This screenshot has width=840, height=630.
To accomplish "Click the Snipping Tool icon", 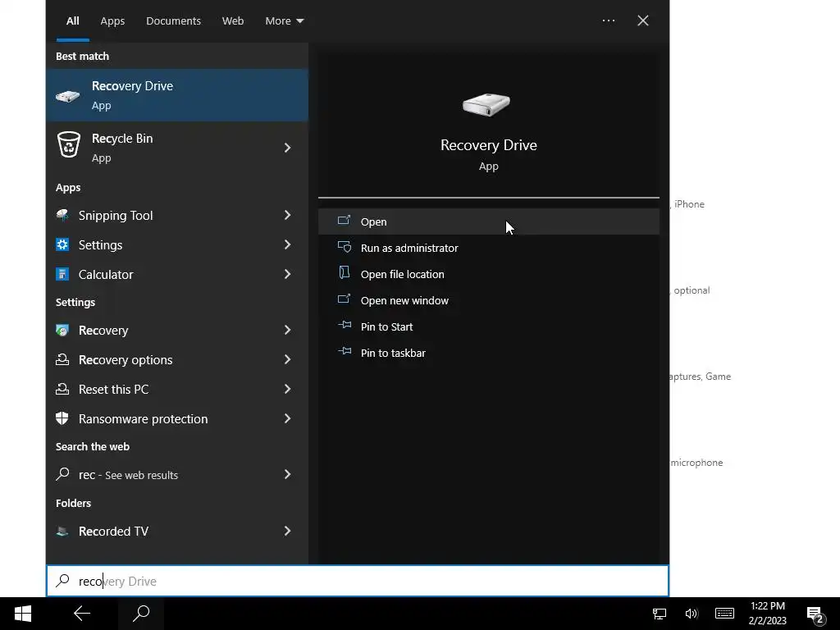I will coord(62,216).
